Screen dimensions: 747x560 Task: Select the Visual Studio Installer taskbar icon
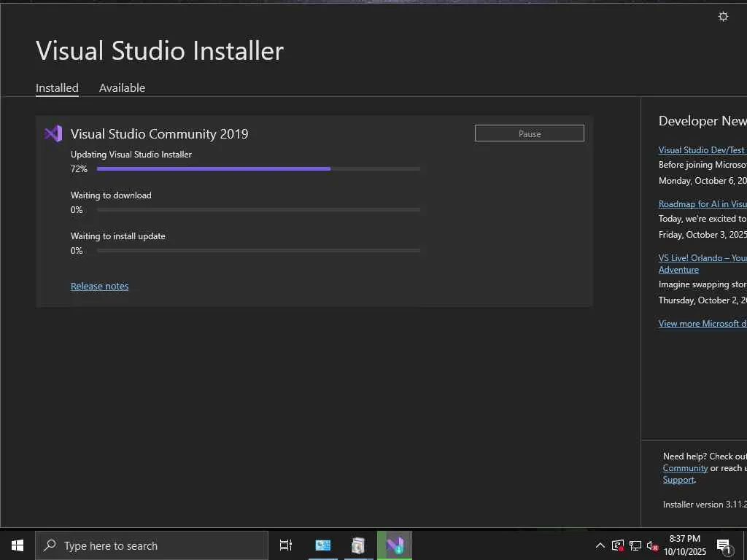click(x=395, y=545)
